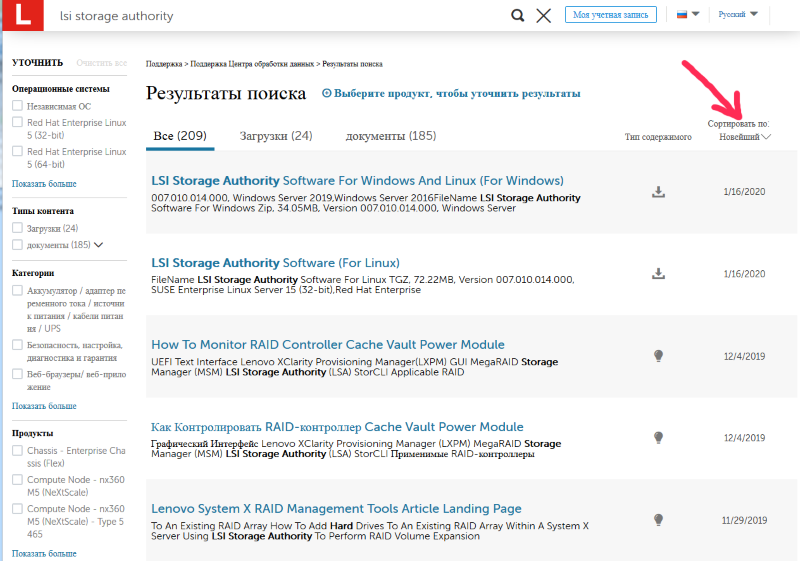800x561 pixels.
Task: Open the Русский language dropdown
Action: tap(738, 14)
